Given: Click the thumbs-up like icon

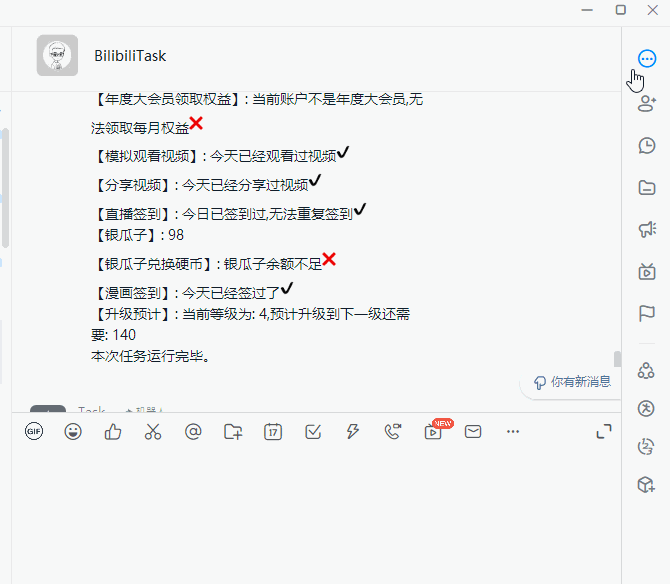Looking at the screenshot, I should 113,431.
